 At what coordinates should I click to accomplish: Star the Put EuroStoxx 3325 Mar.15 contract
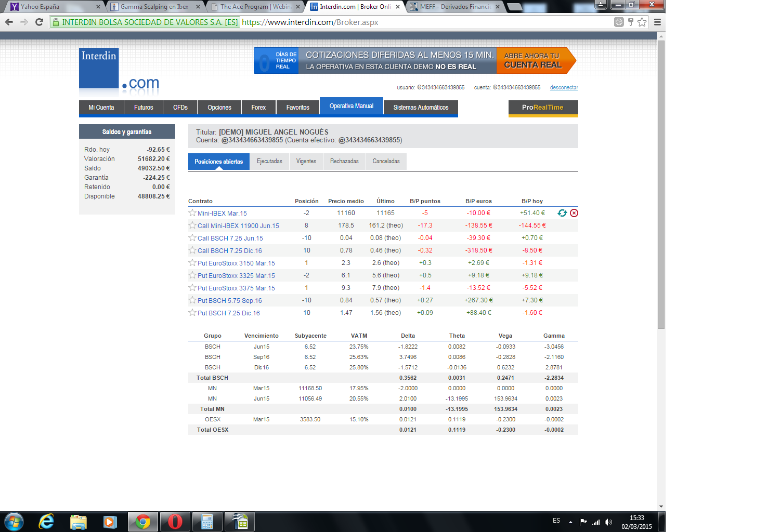pyautogui.click(x=192, y=275)
